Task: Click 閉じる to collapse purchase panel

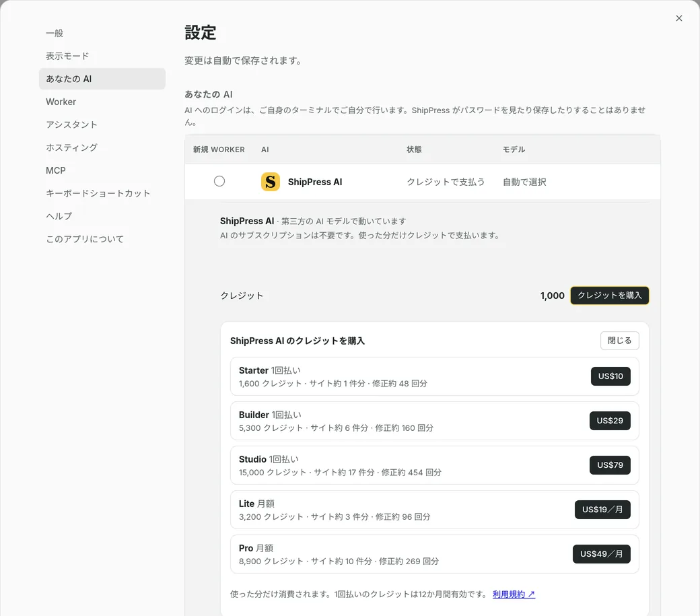Action: (x=619, y=341)
